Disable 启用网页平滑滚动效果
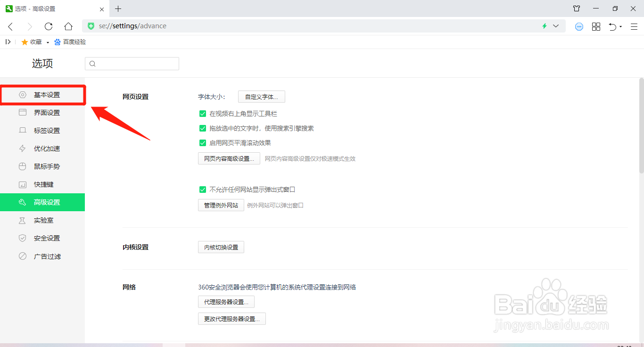This screenshot has height=347, width=644. (x=203, y=142)
